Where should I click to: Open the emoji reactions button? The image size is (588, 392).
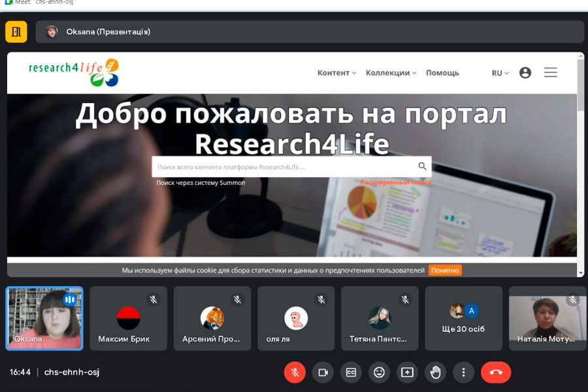coord(379,372)
